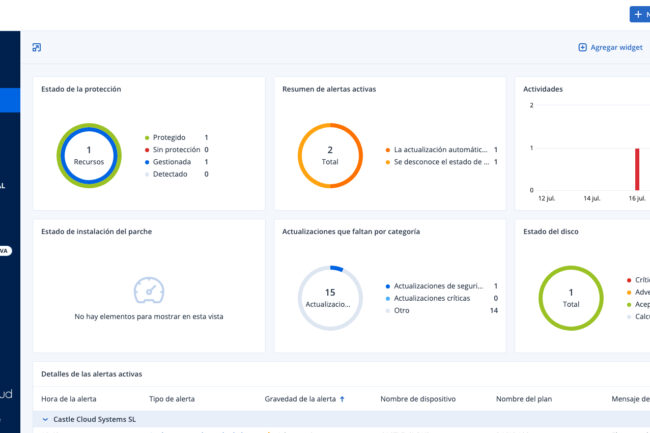Click the gauge icon in the patch installation widget
The image size is (650, 433).
(149, 290)
